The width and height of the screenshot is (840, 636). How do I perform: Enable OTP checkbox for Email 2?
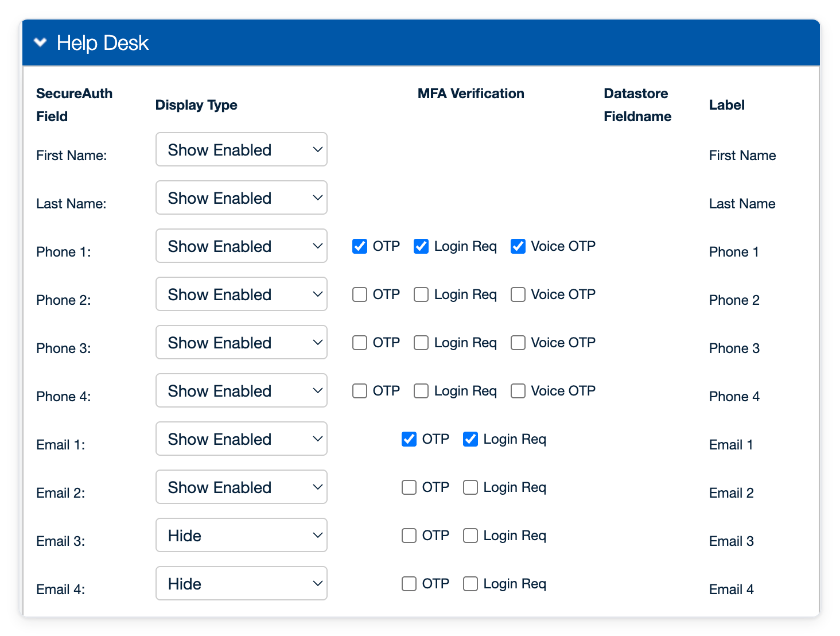pos(409,487)
